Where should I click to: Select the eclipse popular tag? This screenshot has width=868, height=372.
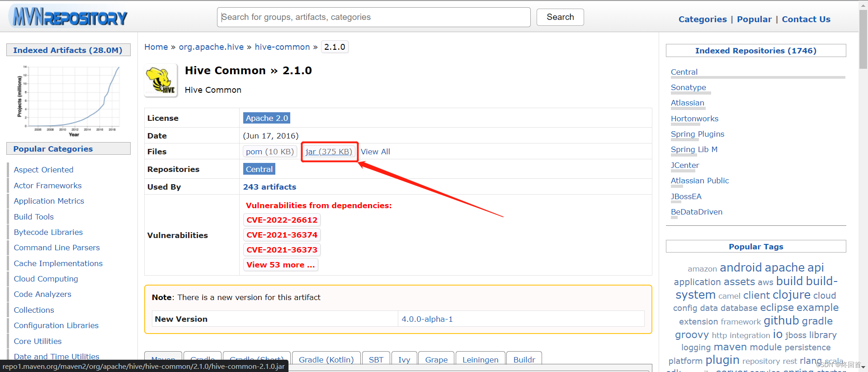pyautogui.click(x=777, y=308)
